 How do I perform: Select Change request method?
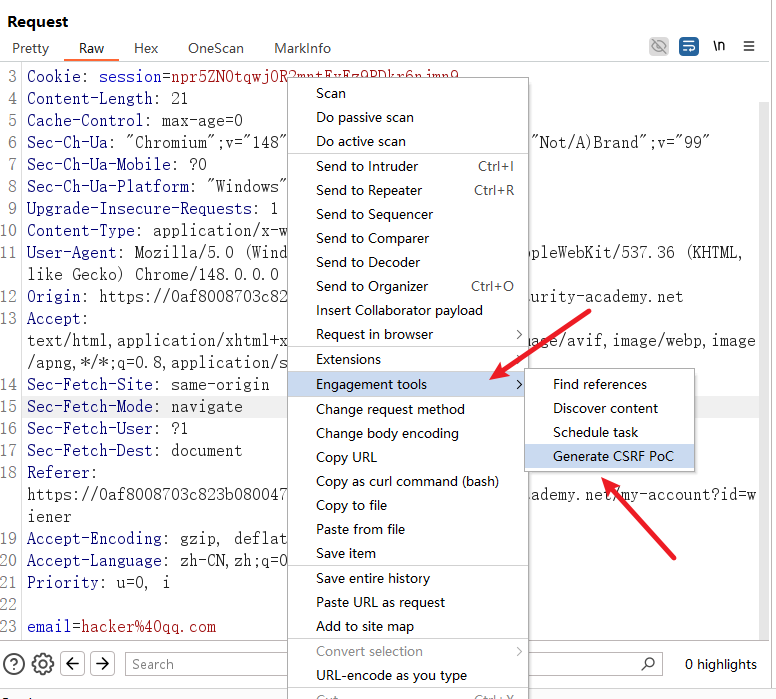[x=408, y=409]
